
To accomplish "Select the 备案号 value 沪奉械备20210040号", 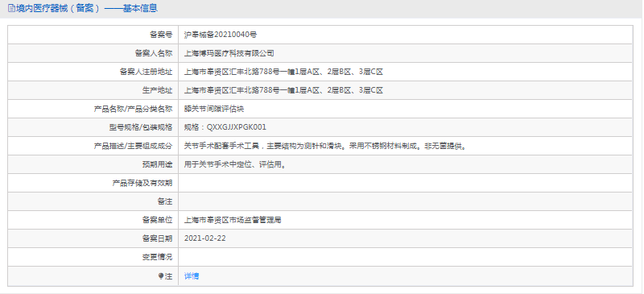I will click(221, 35).
